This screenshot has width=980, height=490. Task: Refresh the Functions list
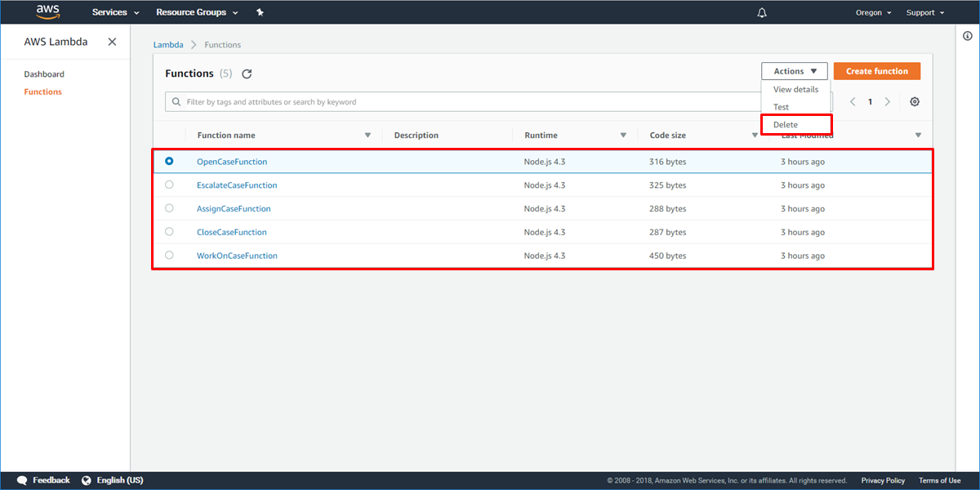[x=247, y=73]
